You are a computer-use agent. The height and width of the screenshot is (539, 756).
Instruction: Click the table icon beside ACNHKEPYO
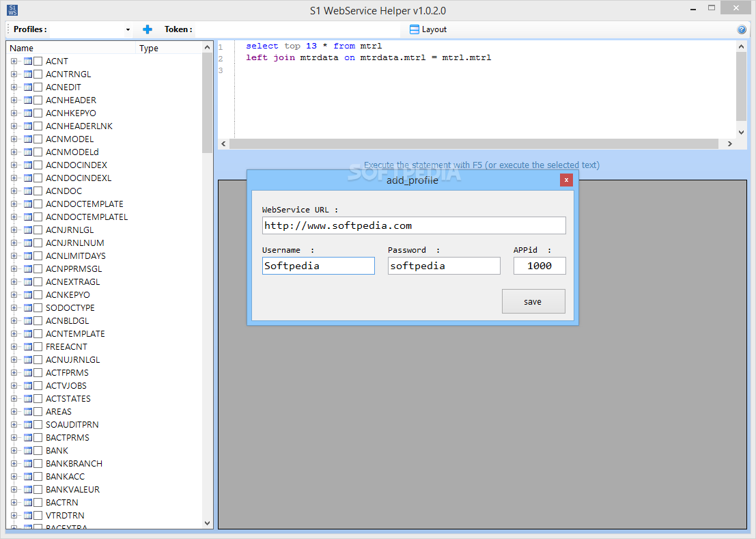(x=28, y=113)
